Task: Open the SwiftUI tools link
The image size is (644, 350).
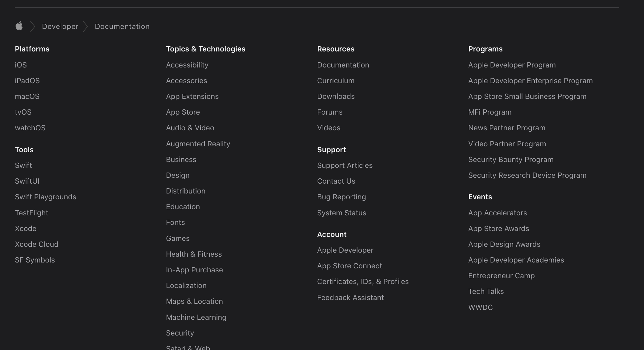Action: (x=27, y=181)
